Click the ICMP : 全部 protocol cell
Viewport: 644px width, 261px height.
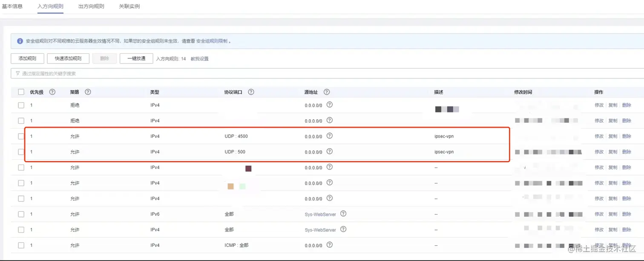point(236,245)
